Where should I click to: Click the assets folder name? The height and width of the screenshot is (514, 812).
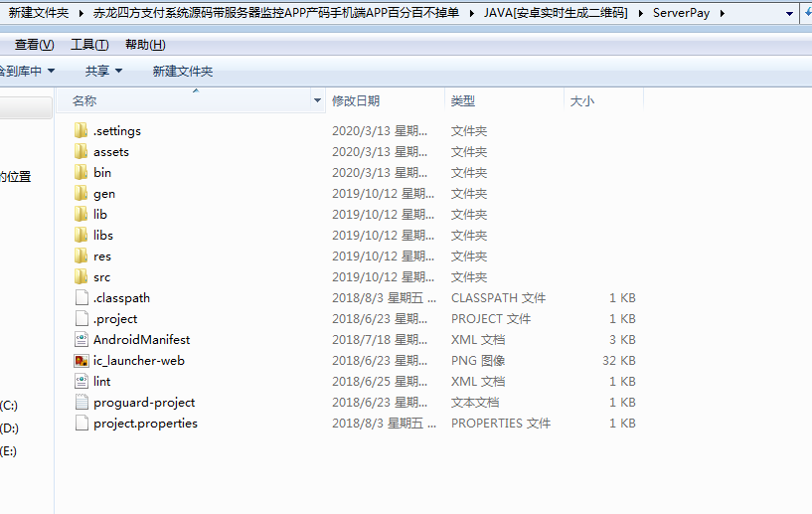[111, 152]
